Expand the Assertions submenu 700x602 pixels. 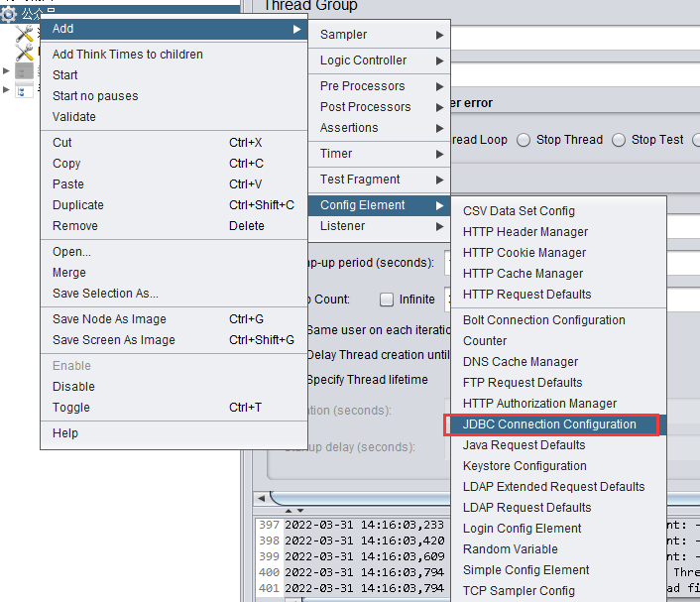pyautogui.click(x=379, y=128)
